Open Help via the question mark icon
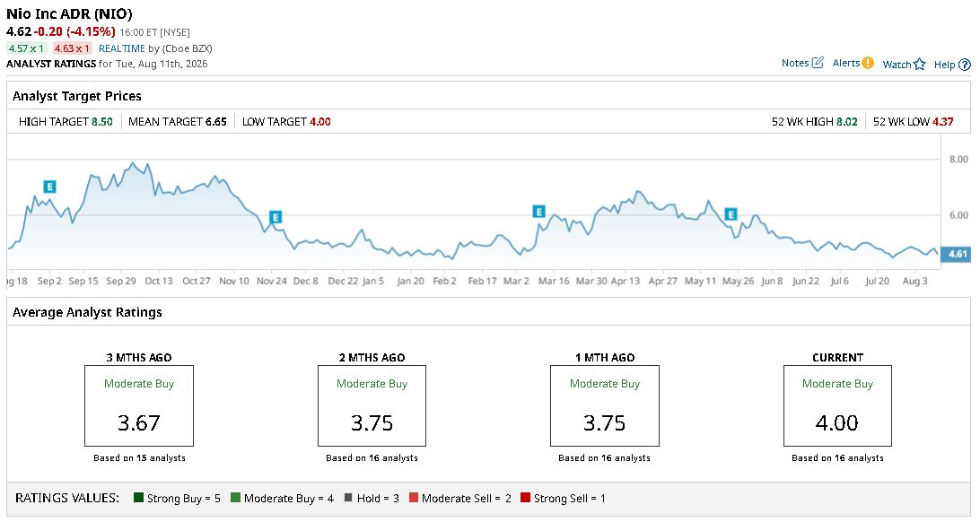Screen dimensions: 980x522 coord(965,65)
